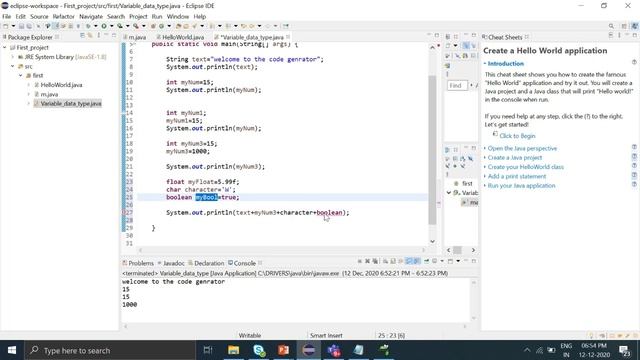Viewport: 640px width, 360px height.
Task: Click the Save All toolbar icon
Action: (29, 26)
